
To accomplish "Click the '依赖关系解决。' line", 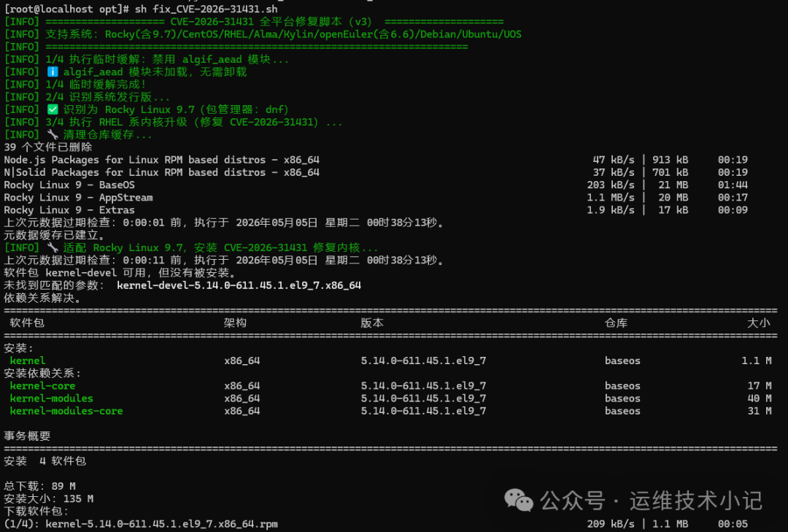I will click(x=42, y=298).
